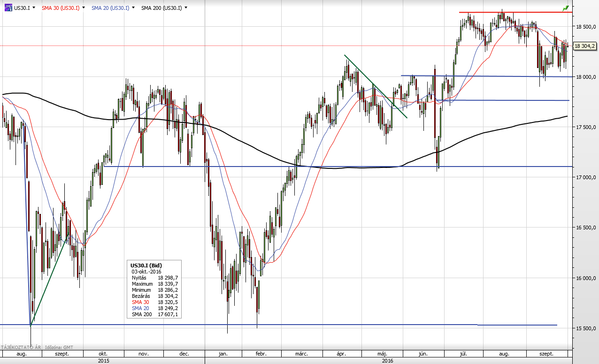Click the SMA 30 value 18 320,5
The height and width of the screenshot is (364, 599).
168,302
